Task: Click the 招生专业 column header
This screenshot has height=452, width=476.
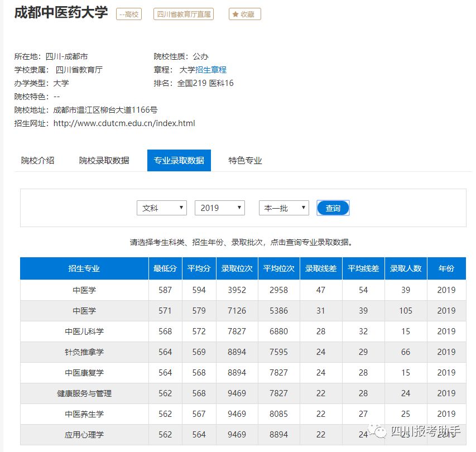Action: click(84, 268)
